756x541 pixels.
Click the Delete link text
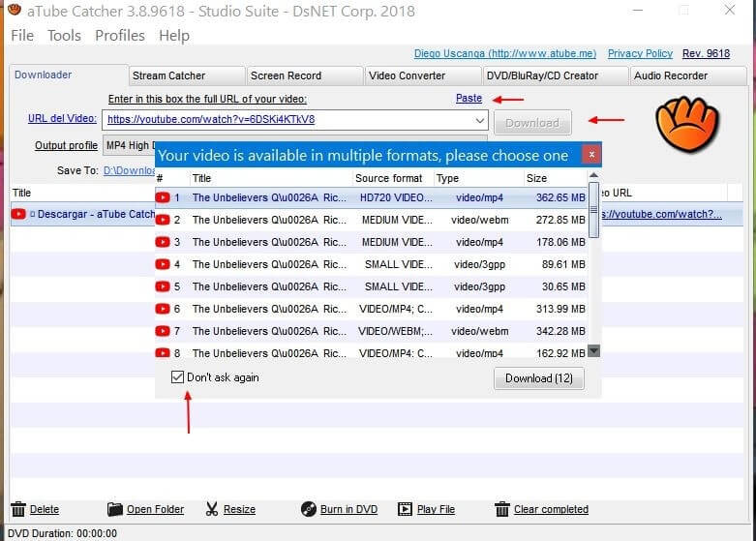[45, 510]
